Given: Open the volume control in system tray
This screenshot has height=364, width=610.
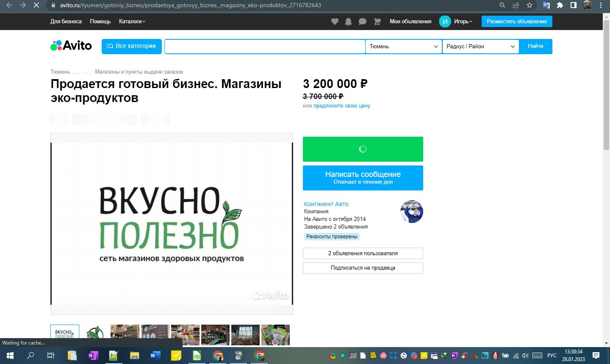Looking at the screenshot, I should (x=526, y=356).
